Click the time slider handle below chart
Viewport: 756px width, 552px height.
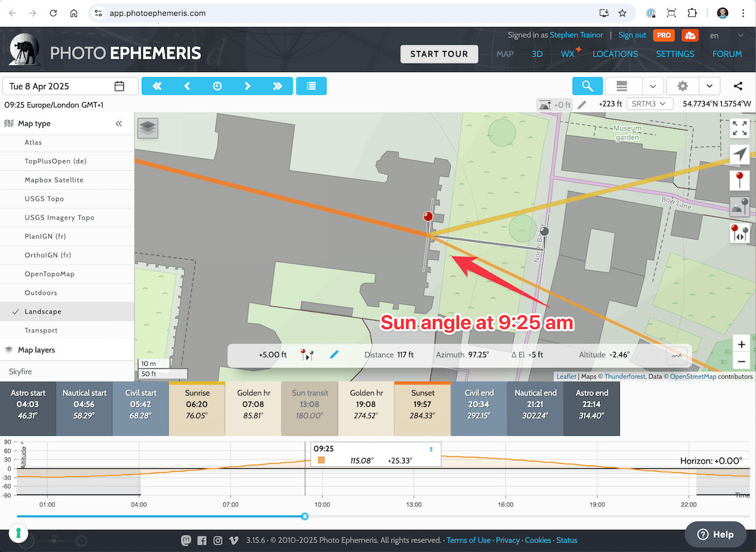click(x=305, y=517)
